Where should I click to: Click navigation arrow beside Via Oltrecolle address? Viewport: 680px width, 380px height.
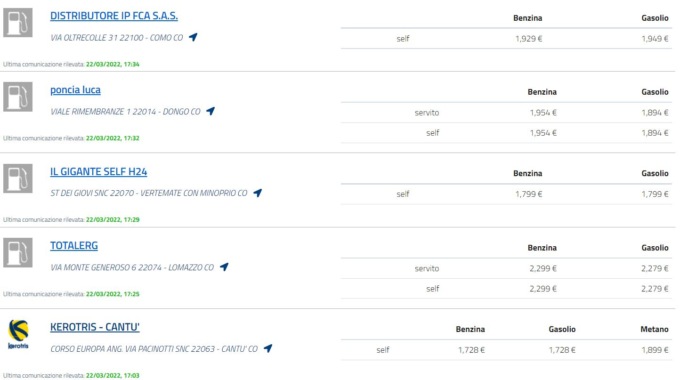pyautogui.click(x=193, y=37)
